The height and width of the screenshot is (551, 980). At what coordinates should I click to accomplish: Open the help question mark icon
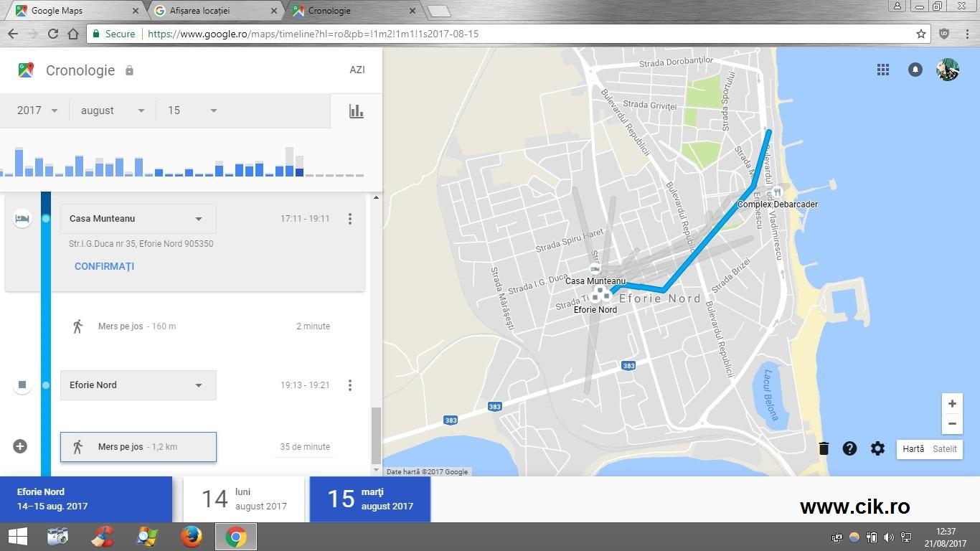pyautogui.click(x=849, y=448)
